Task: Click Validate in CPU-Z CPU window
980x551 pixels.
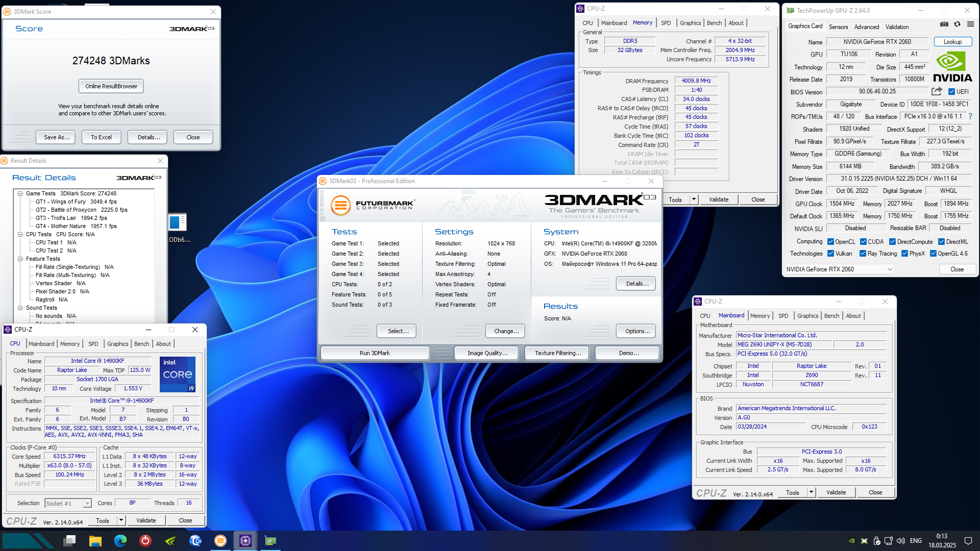Action: click(146, 520)
